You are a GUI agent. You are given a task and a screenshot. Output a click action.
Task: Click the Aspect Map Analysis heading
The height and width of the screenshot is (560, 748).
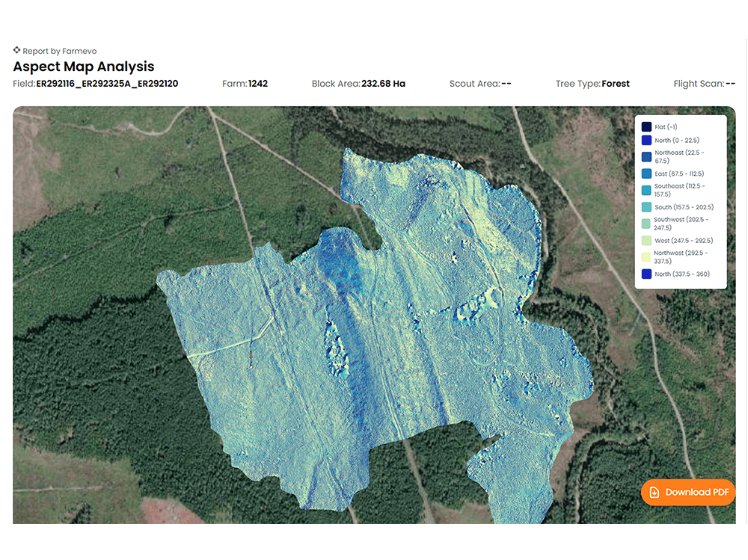coord(84,67)
